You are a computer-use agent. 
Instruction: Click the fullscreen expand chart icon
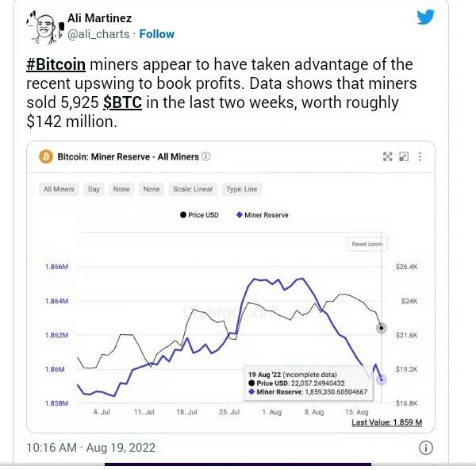pos(388,156)
